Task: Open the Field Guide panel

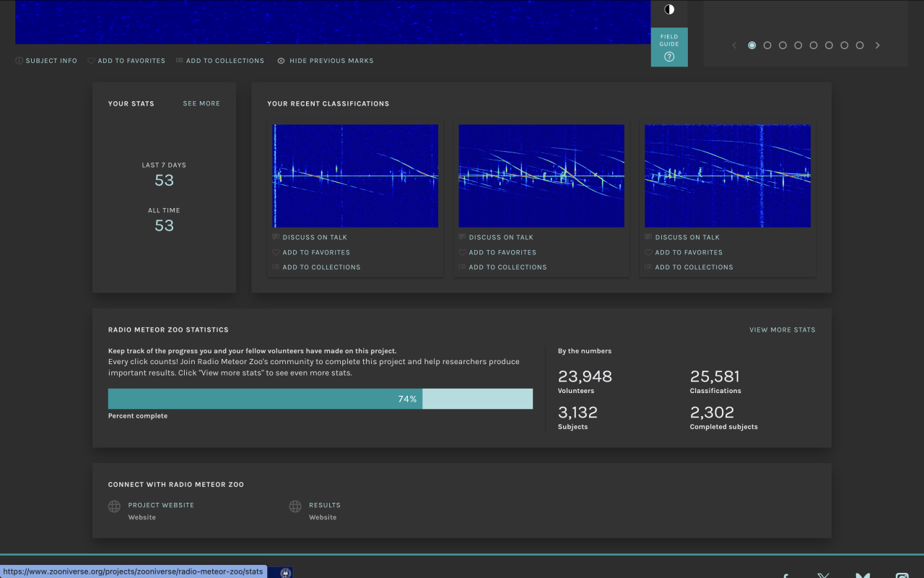Action: pyautogui.click(x=669, y=48)
